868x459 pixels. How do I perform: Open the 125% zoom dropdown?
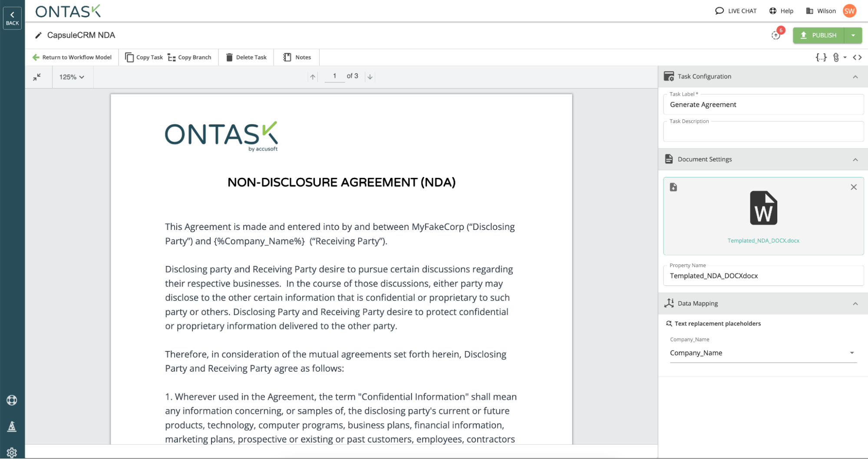click(x=72, y=77)
